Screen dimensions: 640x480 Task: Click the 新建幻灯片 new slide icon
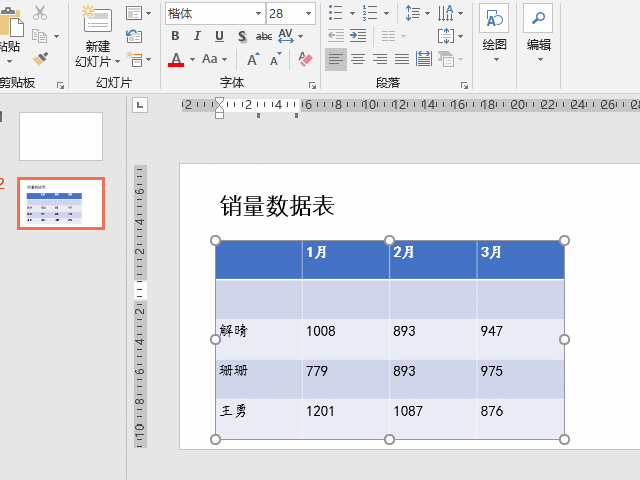coord(97,19)
